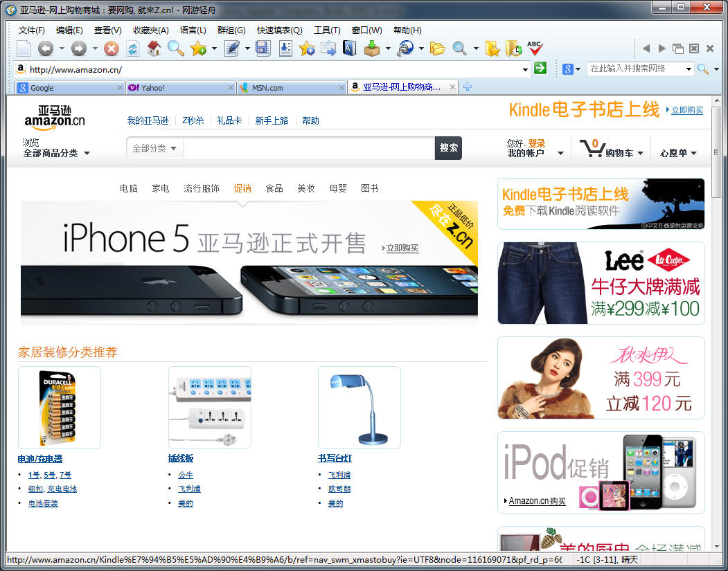This screenshot has height=571, width=728.
Task: Click the vertical scrollbar down arrow
Action: coord(717,546)
